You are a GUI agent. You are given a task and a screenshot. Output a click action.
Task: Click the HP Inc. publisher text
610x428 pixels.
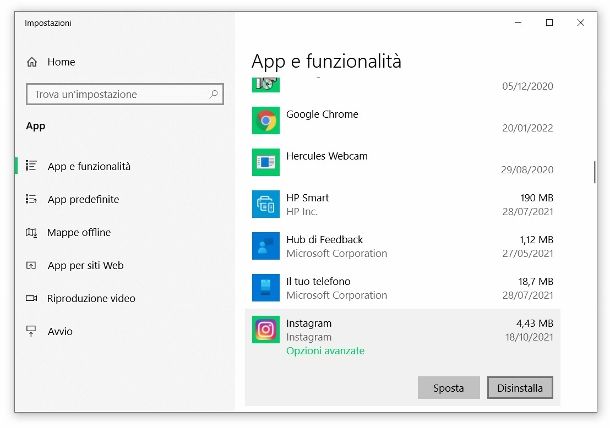click(302, 212)
